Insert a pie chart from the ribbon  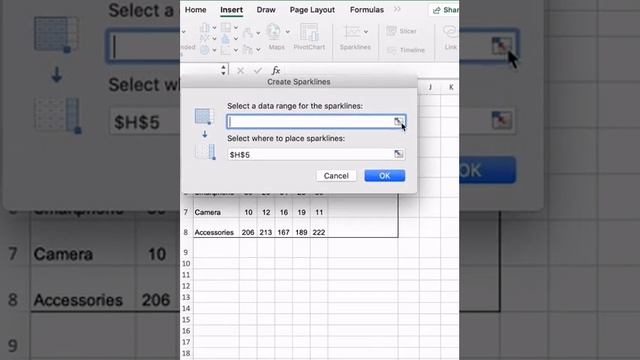click(204, 50)
